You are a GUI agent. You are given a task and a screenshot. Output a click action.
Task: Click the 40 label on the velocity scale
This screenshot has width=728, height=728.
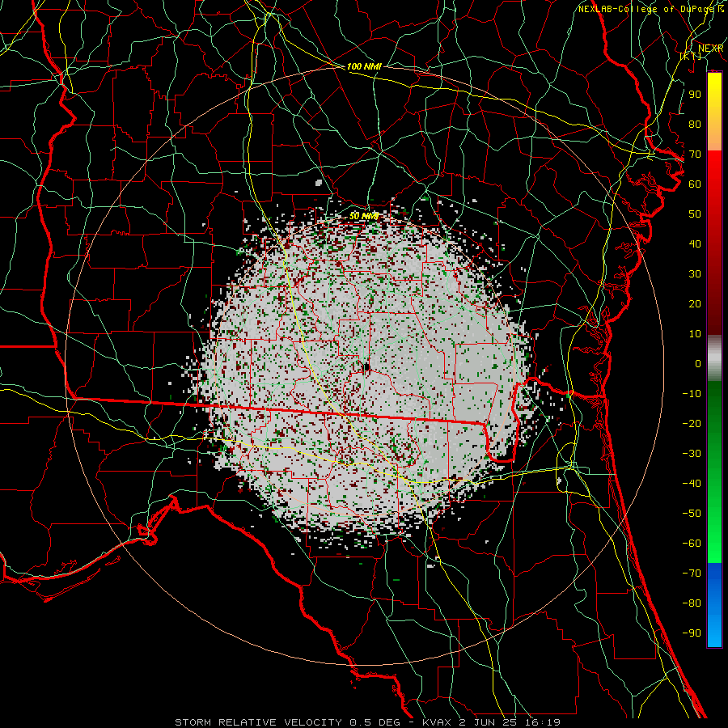click(x=695, y=243)
